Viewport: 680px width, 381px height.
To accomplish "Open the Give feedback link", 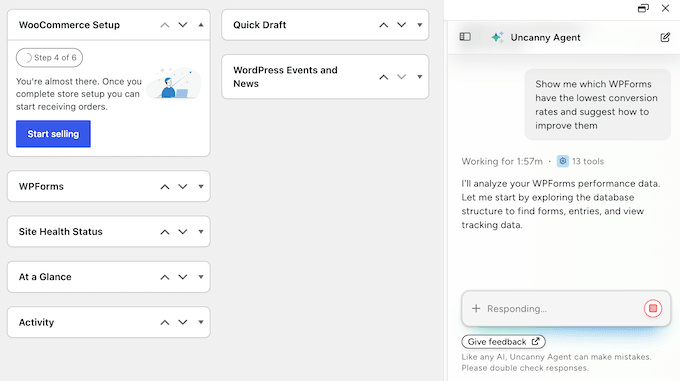I will [x=503, y=342].
